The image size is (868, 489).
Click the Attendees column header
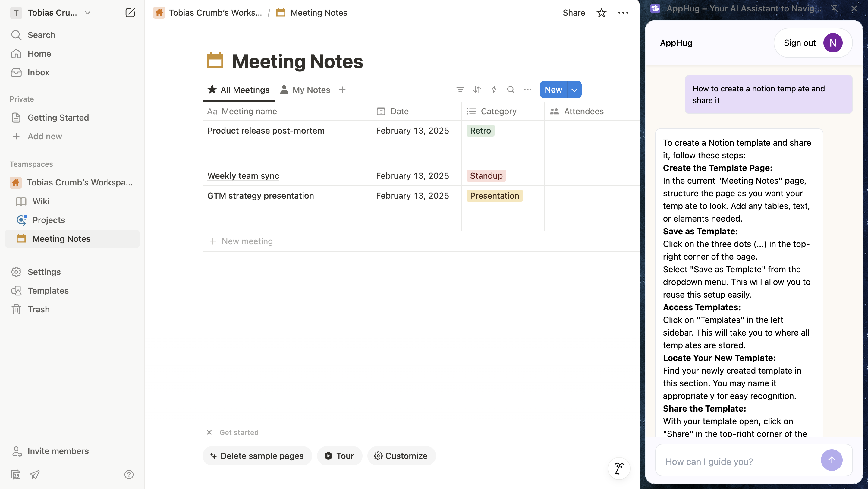592,111
